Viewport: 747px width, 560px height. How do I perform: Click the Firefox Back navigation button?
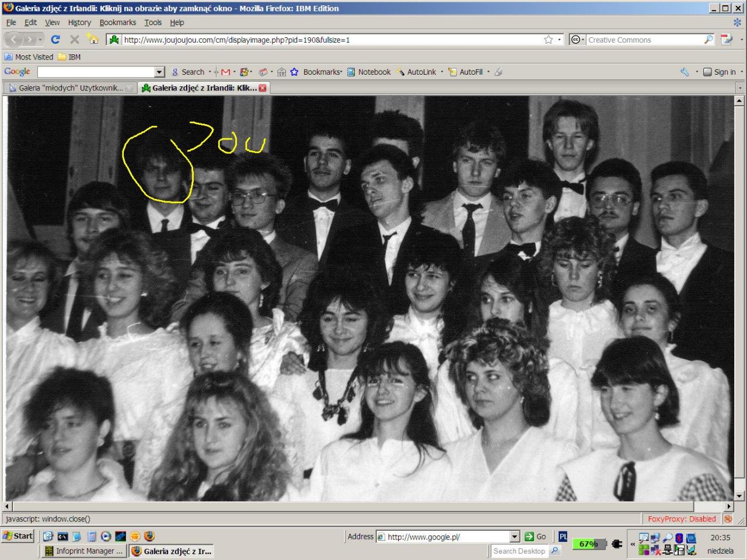click(x=13, y=40)
